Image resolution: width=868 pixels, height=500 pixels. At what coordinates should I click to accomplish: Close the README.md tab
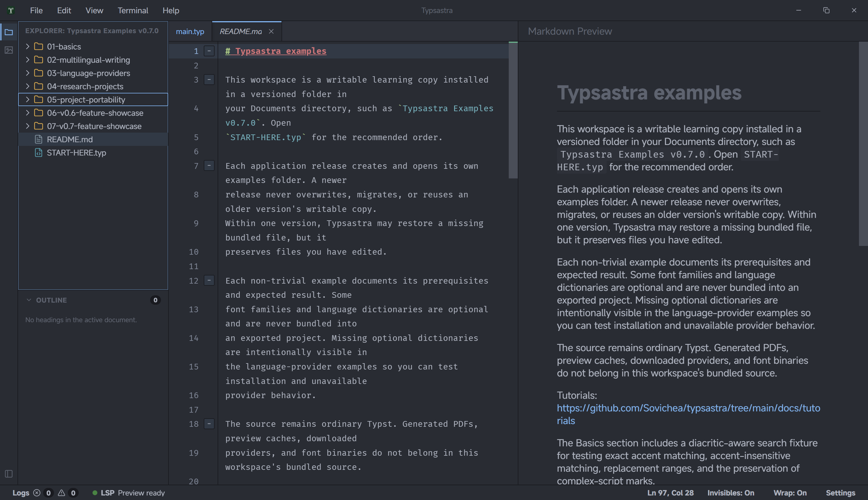271,32
